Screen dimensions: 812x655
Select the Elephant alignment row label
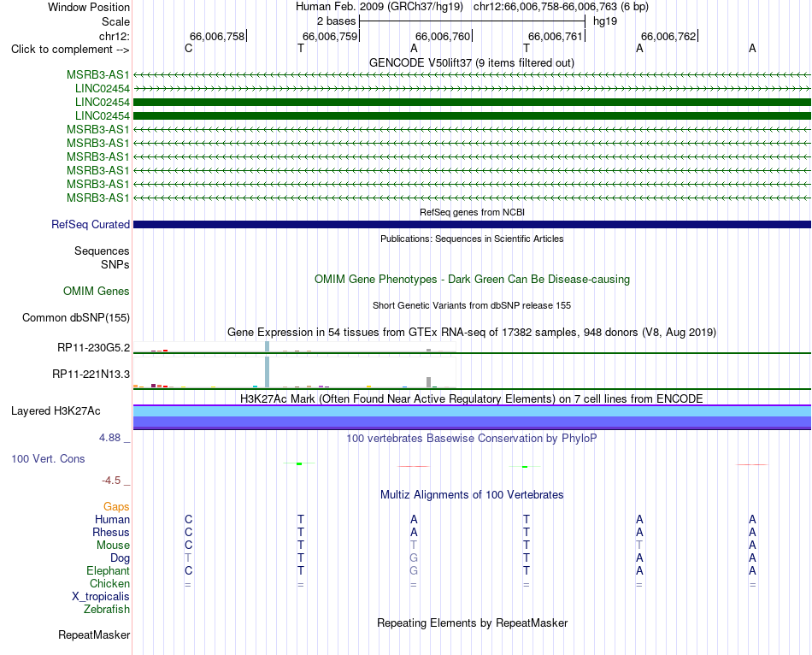108,570
